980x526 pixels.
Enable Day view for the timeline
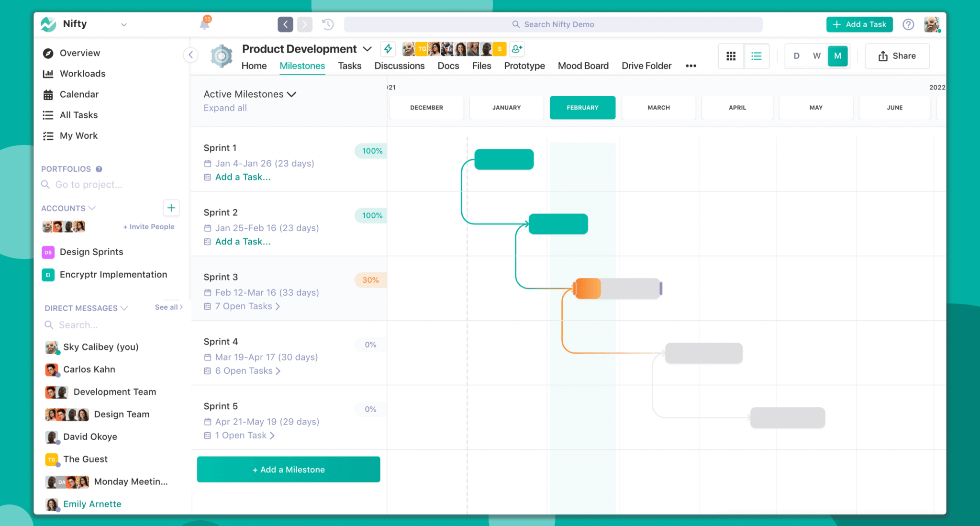point(796,56)
